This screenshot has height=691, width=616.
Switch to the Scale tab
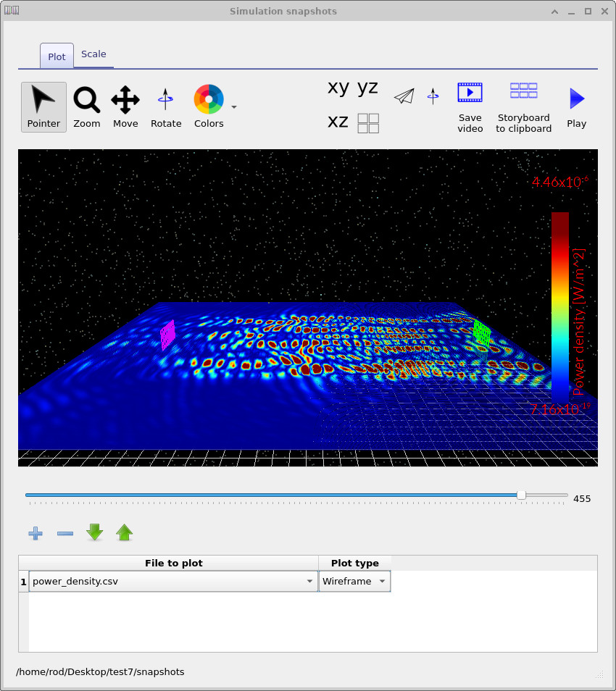(93, 54)
